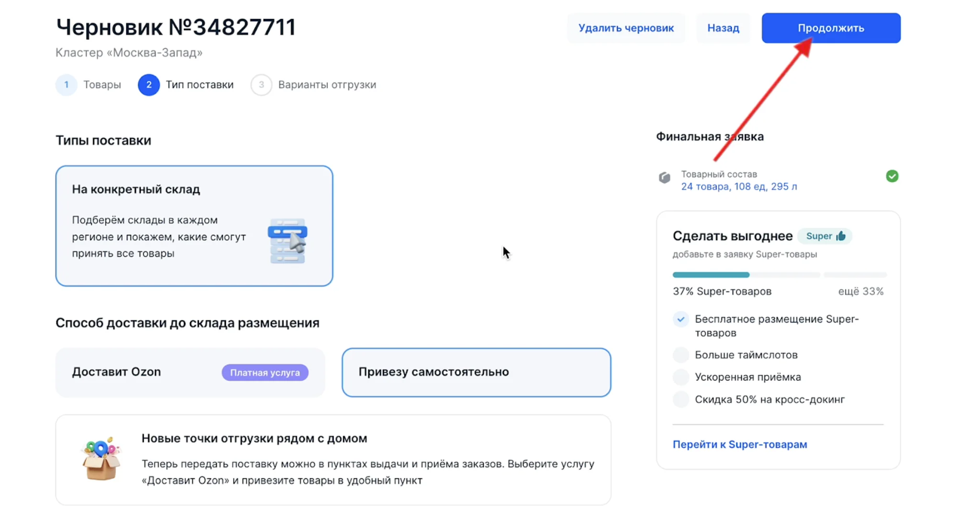Viewport: 980px width, 530px height.
Task: Choose Привезу самостоятельно delivery option
Action: click(476, 372)
